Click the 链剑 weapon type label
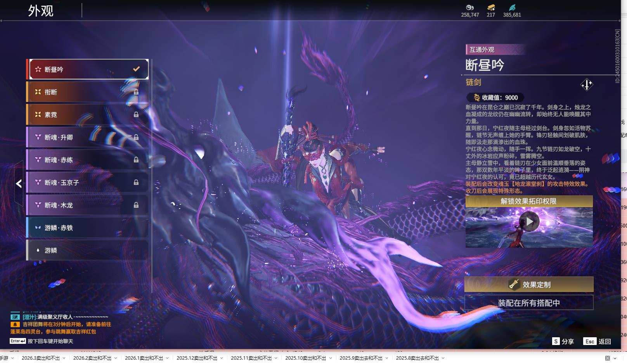 click(473, 82)
